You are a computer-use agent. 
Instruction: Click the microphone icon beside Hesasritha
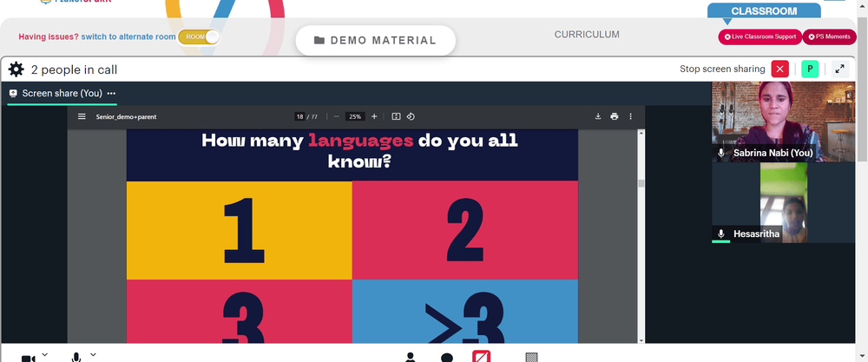[720, 234]
